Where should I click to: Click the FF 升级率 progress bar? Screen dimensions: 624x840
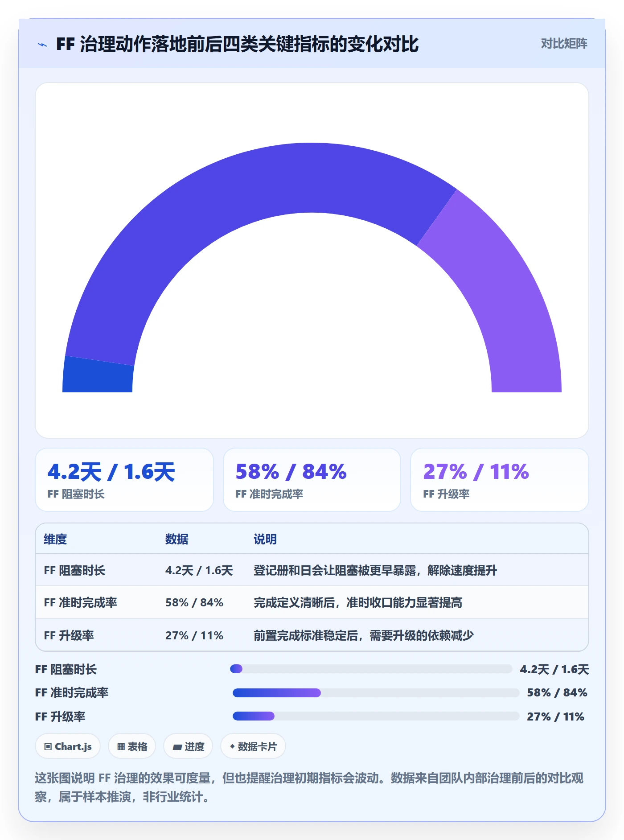(x=376, y=716)
